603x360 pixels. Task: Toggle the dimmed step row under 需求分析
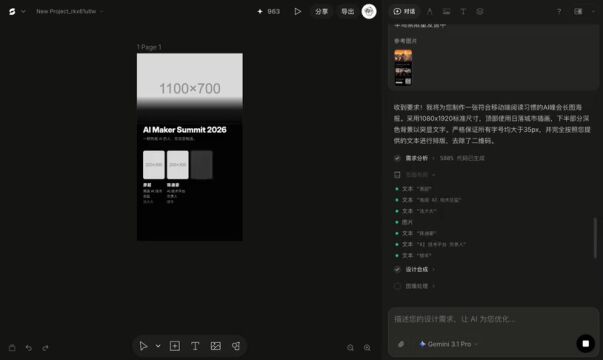(397, 175)
